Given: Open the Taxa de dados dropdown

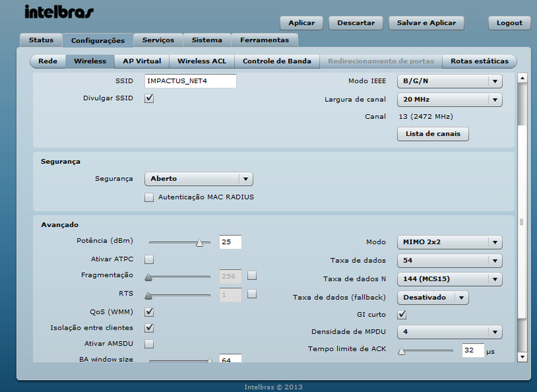Looking at the screenshot, I should [450, 260].
